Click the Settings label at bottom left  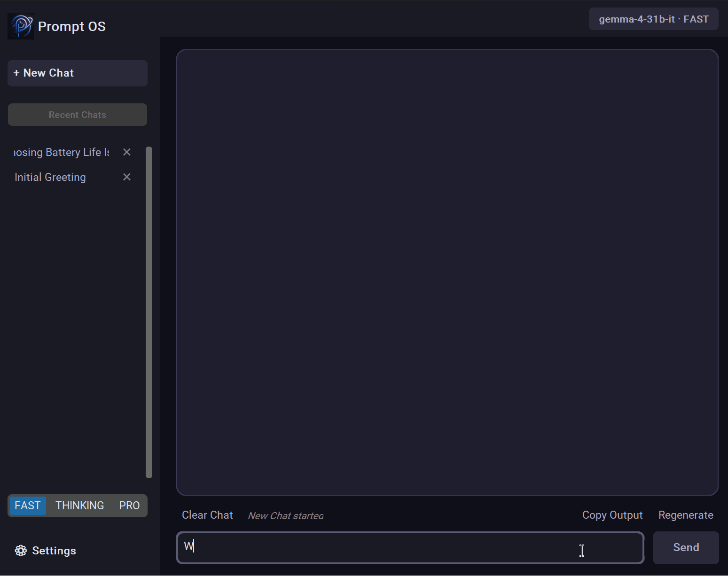pos(54,550)
